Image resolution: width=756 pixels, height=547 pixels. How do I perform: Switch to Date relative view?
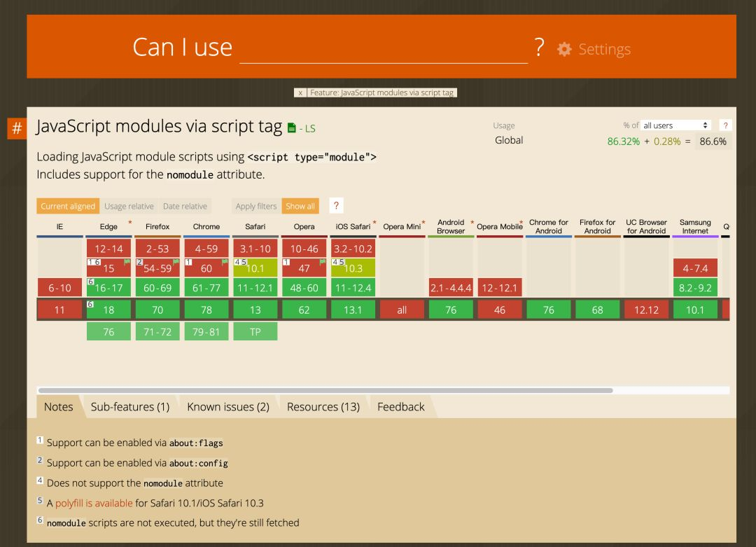(x=185, y=206)
